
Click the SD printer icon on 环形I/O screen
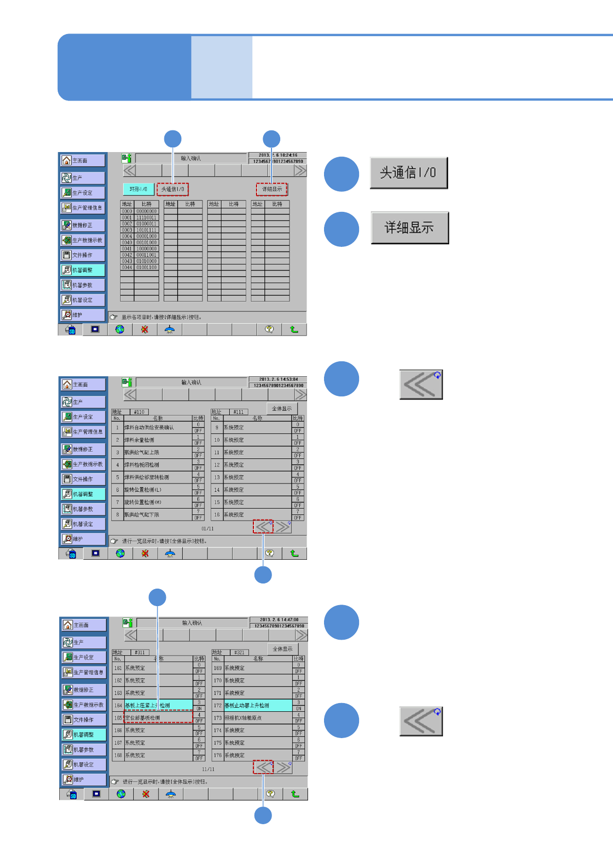coord(71,329)
